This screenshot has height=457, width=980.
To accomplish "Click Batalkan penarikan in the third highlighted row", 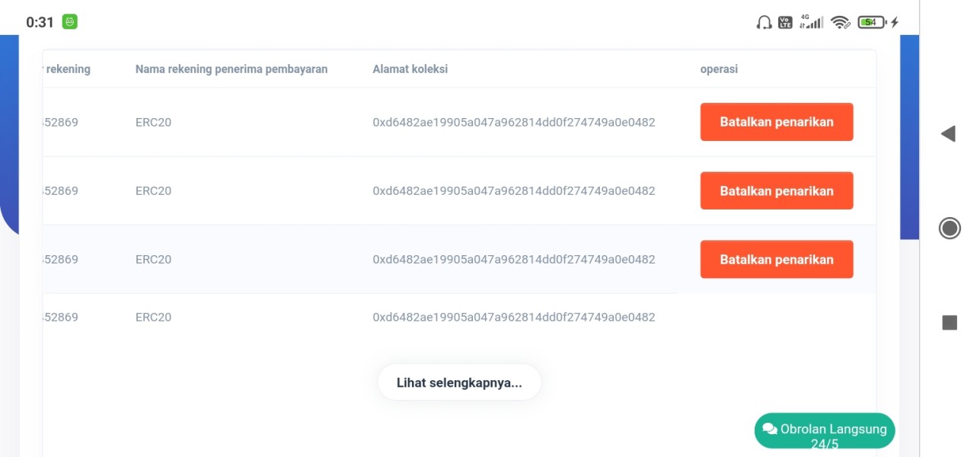I will (x=777, y=259).
